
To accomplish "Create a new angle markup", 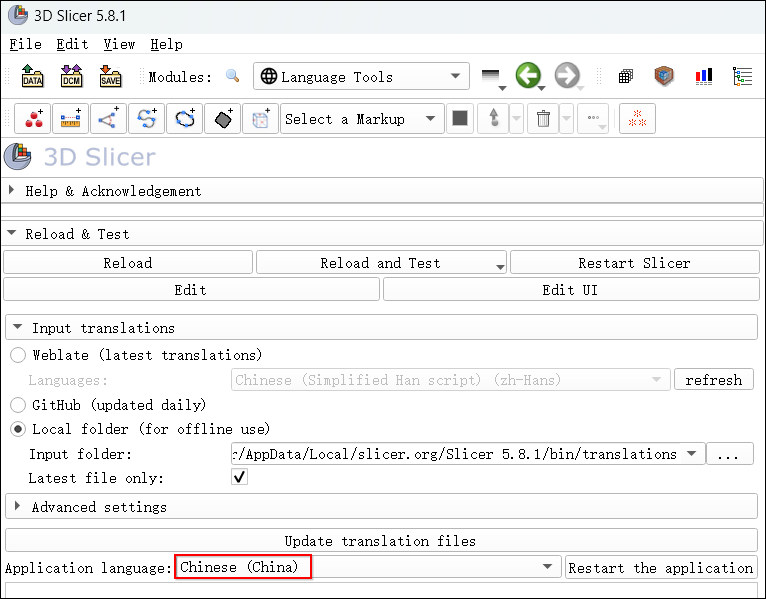I will (x=108, y=119).
